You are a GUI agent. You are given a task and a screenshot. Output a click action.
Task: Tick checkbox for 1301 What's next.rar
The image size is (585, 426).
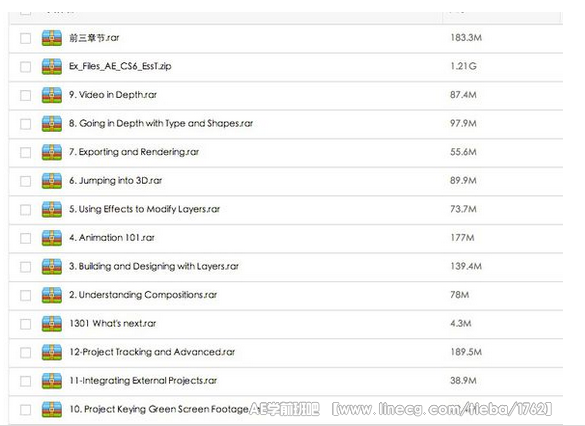25,324
